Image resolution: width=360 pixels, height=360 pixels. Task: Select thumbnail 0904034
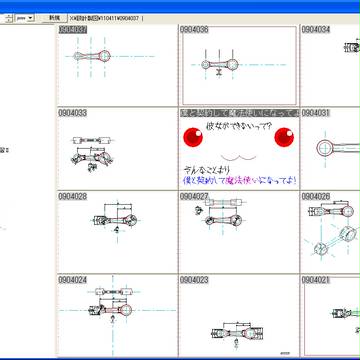(x=330, y=65)
